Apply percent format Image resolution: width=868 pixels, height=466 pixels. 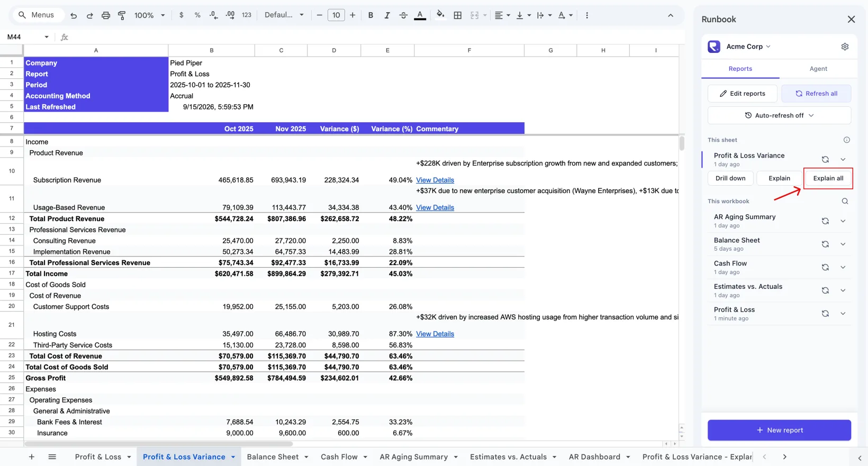pos(197,15)
